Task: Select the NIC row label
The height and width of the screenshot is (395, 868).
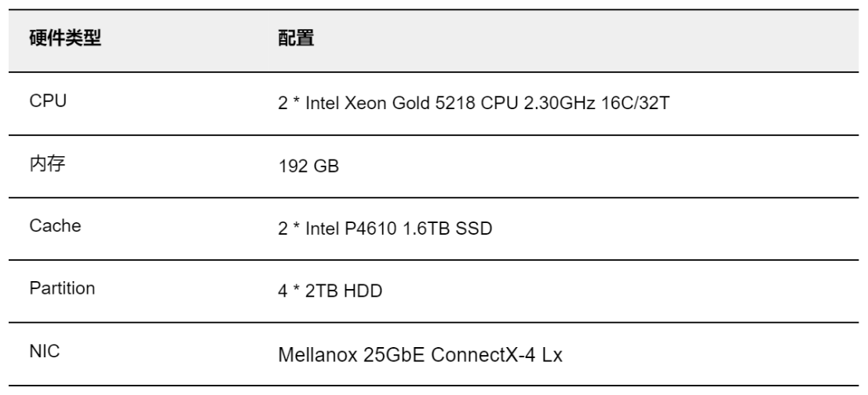Action: [45, 352]
